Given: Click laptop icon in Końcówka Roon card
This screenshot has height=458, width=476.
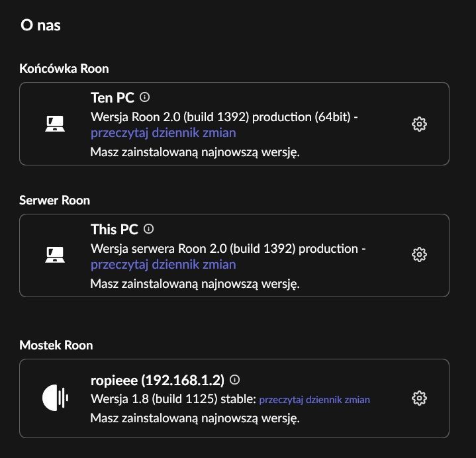Looking at the screenshot, I should pyautogui.click(x=55, y=124).
